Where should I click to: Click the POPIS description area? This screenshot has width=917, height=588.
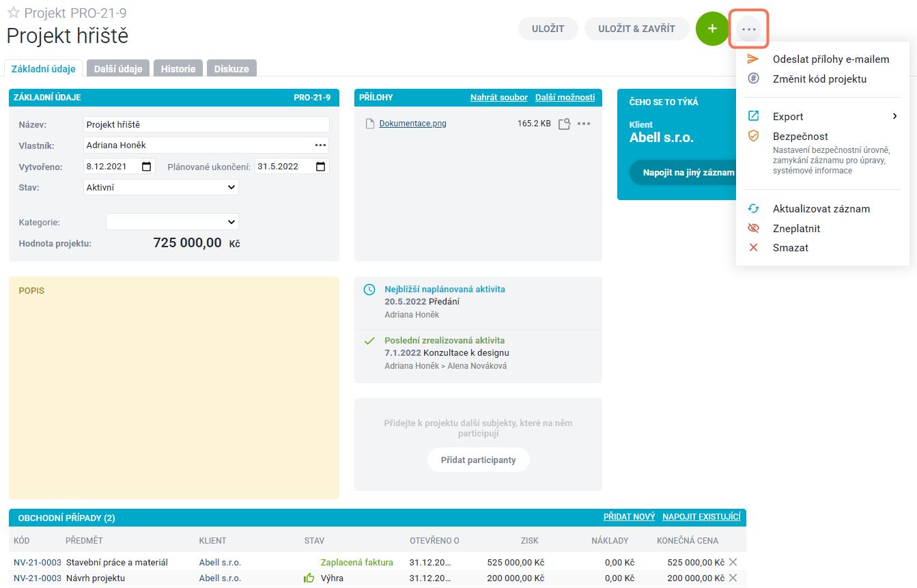174,388
